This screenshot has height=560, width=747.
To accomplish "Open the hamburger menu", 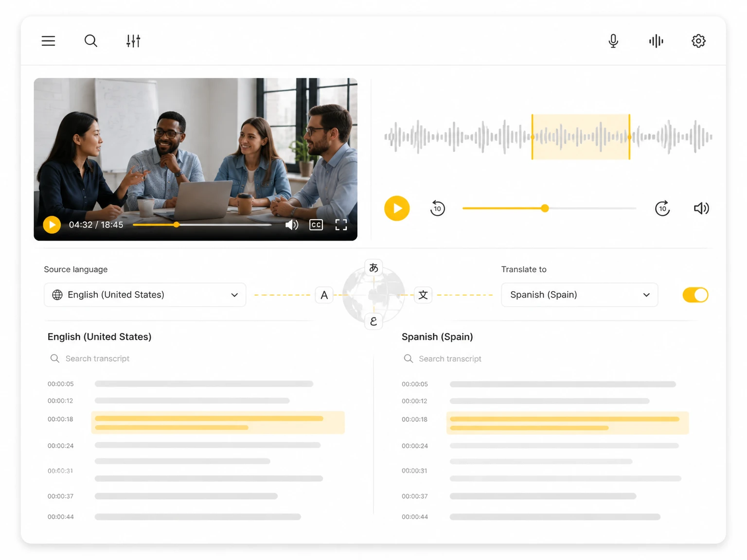I will tap(48, 41).
